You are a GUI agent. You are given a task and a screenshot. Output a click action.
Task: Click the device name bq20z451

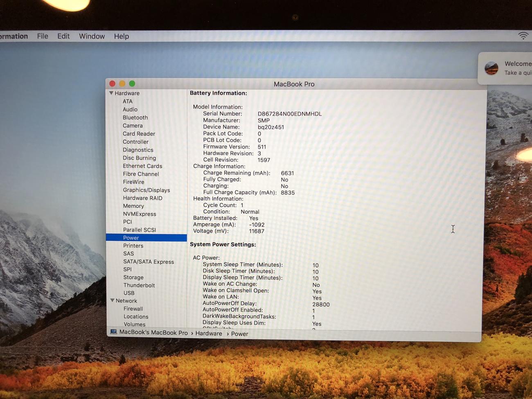point(271,127)
